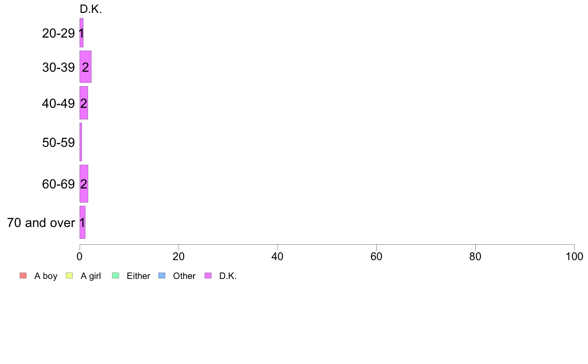Click the blue Other legend swatch
This screenshot has height=364, width=588.
[x=162, y=275]
